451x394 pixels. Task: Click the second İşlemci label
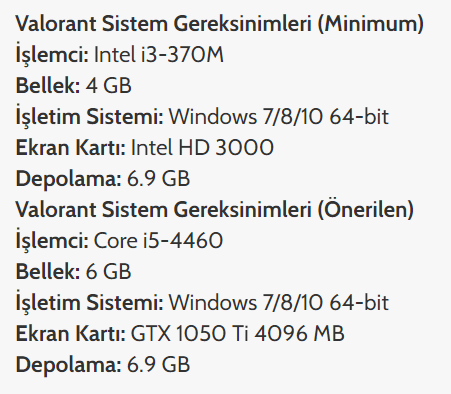coord(52,240)
